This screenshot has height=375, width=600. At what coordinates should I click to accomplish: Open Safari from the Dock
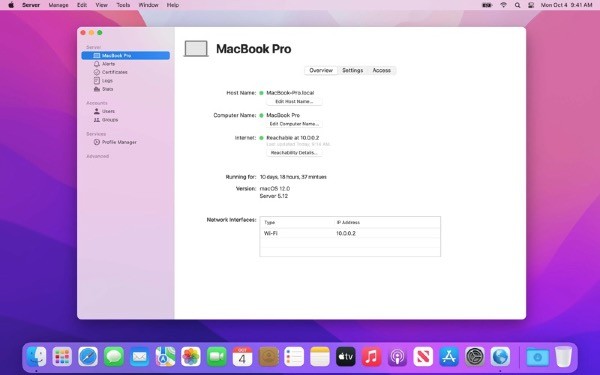[88, 357]
